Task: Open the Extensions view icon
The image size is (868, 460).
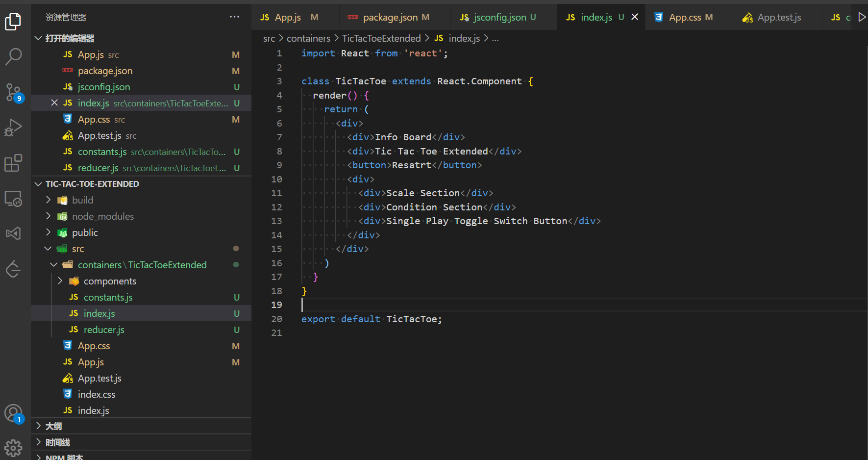Action: click(13, 163)
